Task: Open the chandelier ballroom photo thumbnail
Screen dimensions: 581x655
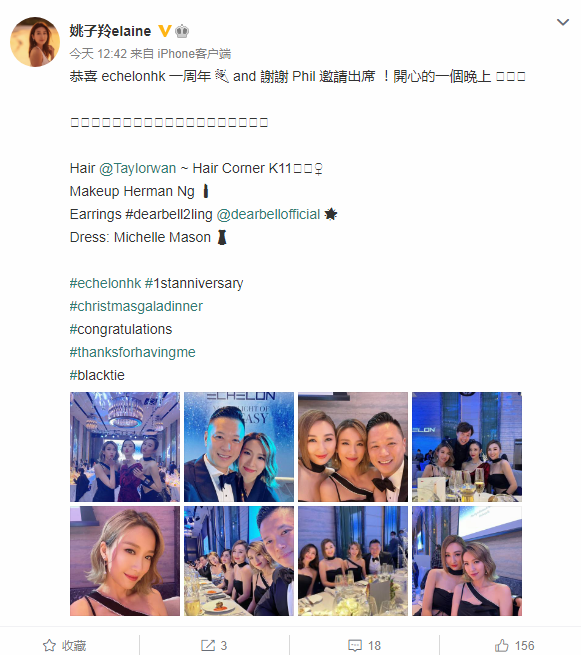Action: [x=125, y=447]
